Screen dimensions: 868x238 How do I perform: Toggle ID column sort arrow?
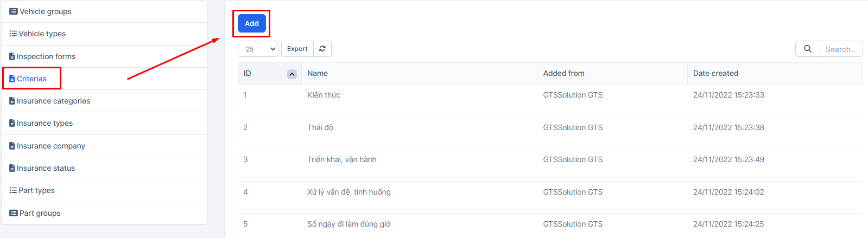pos(292,74)
